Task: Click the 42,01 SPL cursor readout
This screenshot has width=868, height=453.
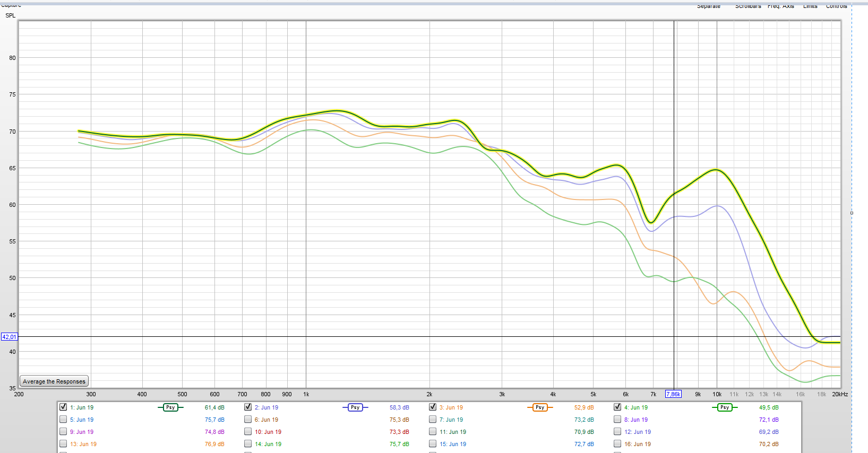Action: tap(10, 337)
